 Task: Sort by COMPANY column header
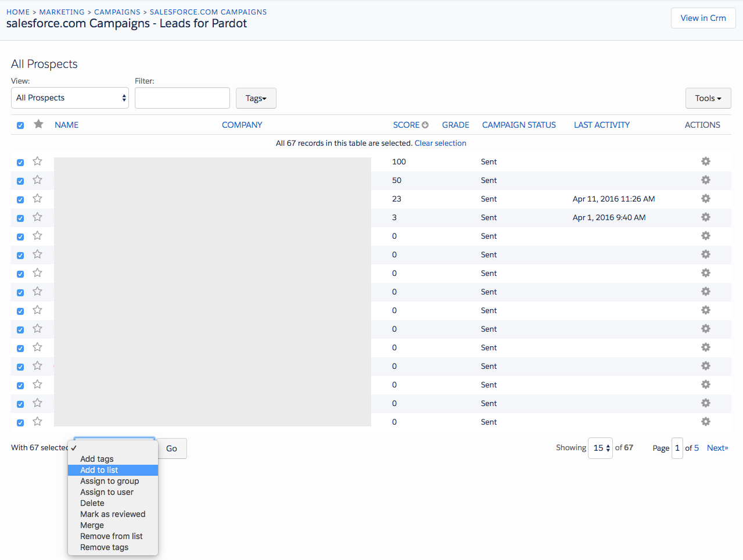pos(242,125)
